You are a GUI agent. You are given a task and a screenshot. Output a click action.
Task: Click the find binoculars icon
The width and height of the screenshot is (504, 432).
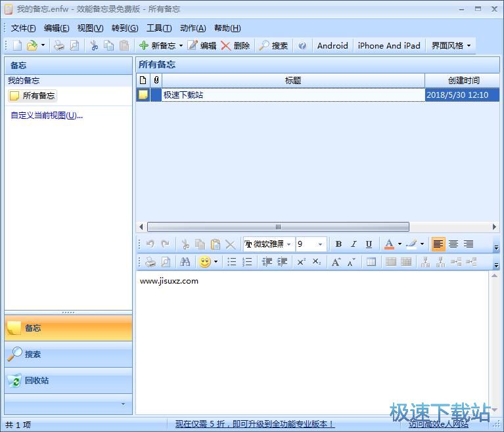(x=185, y=262)
